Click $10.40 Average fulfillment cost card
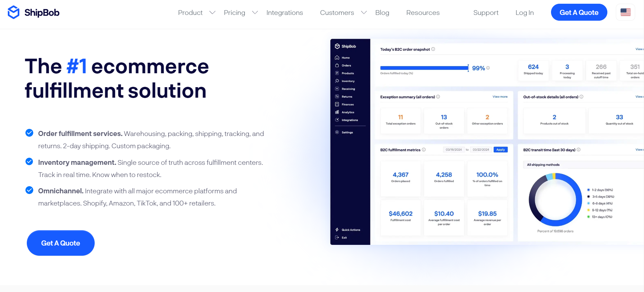This screenshot has width=644, height=292. [444, 218]
